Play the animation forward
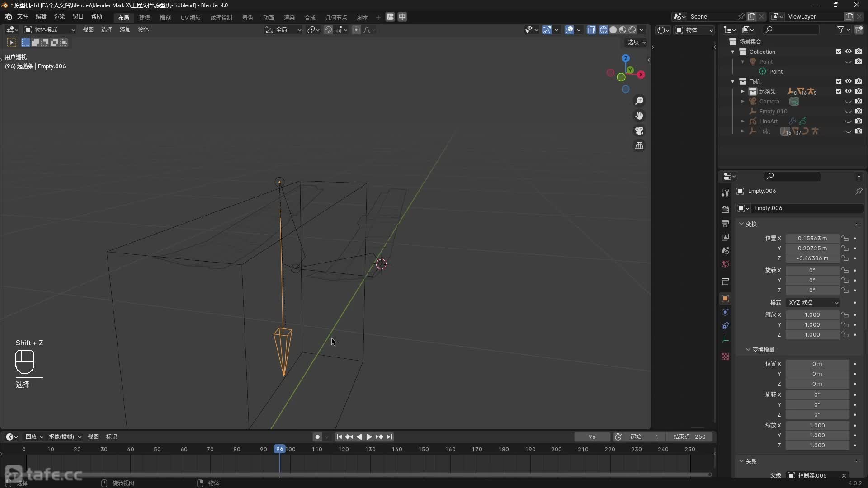 click(x=369, y=437)
